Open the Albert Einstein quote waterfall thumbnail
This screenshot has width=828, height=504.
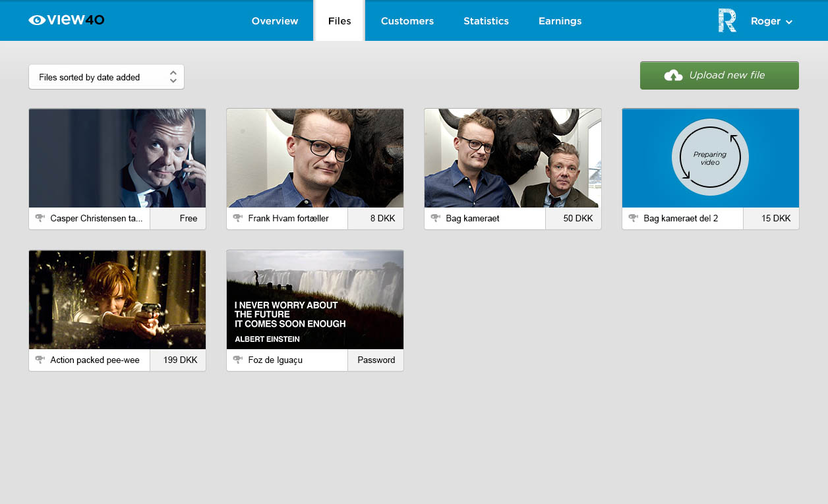tap(315, 300)
